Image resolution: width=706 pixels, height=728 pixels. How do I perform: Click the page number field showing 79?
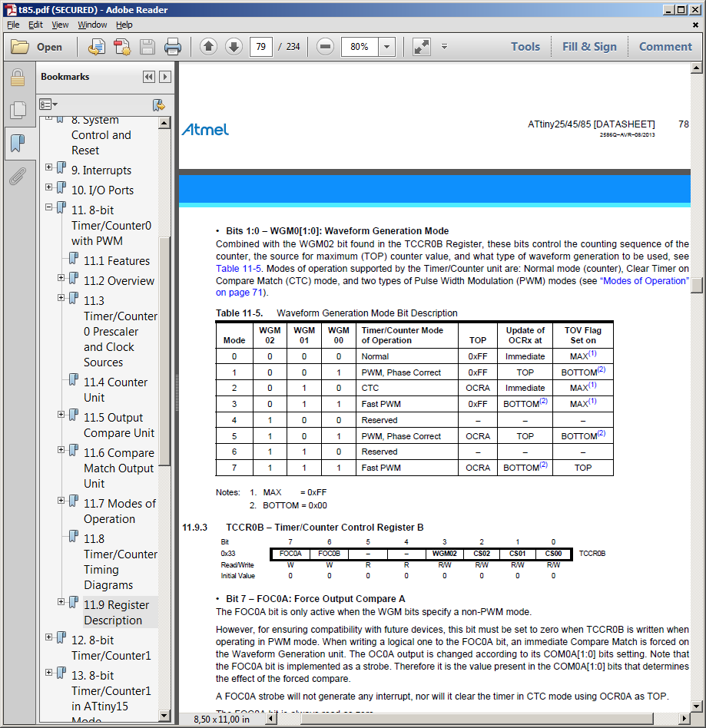261,47
